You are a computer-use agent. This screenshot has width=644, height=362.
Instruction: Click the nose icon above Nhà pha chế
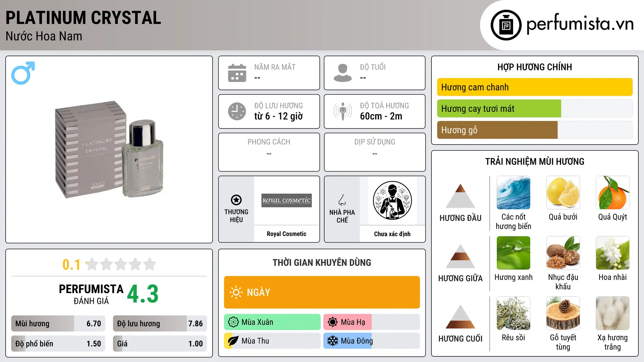tap(342, 200)
